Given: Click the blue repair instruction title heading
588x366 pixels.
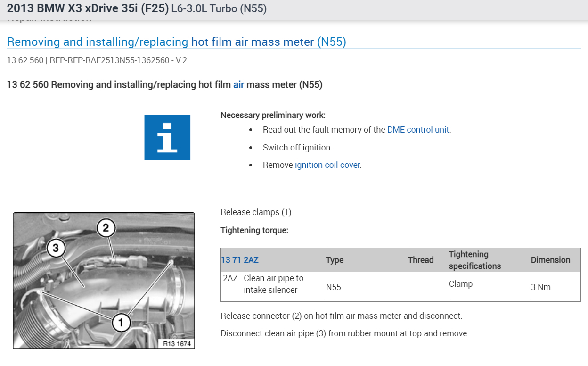Looking at the screenshot, I should pos(177,42).
